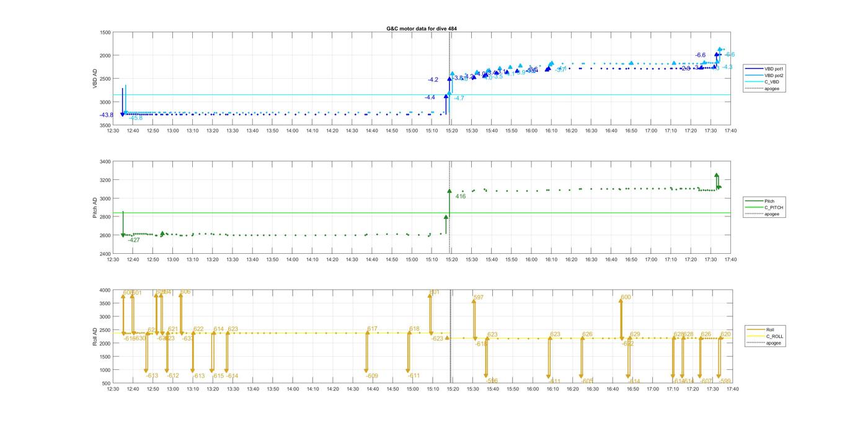Viewport: 868px width, 430px height.
Task: Click the cyan "-4.3" data label
Action: [x=727, y=67]
